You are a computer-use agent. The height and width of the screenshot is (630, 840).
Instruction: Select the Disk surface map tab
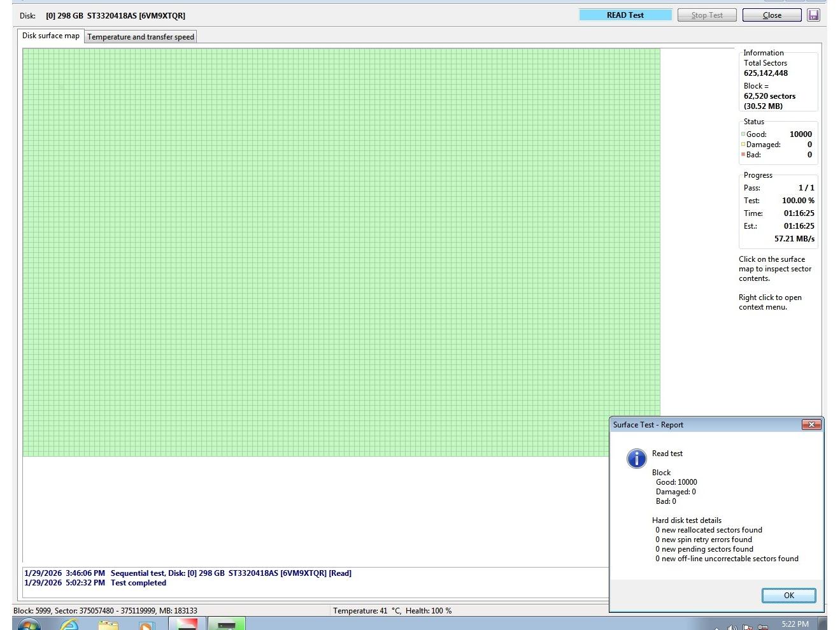tap(51, 36)
